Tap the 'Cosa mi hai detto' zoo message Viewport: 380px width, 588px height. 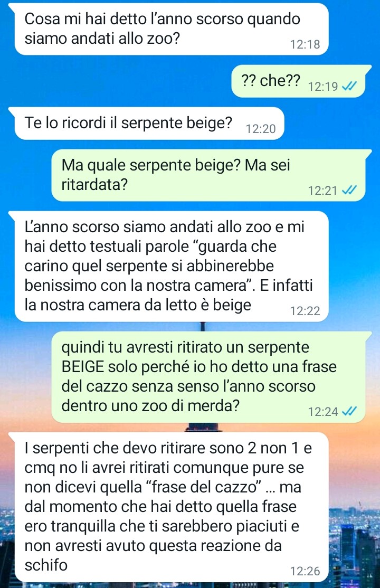tap(172, 29)
